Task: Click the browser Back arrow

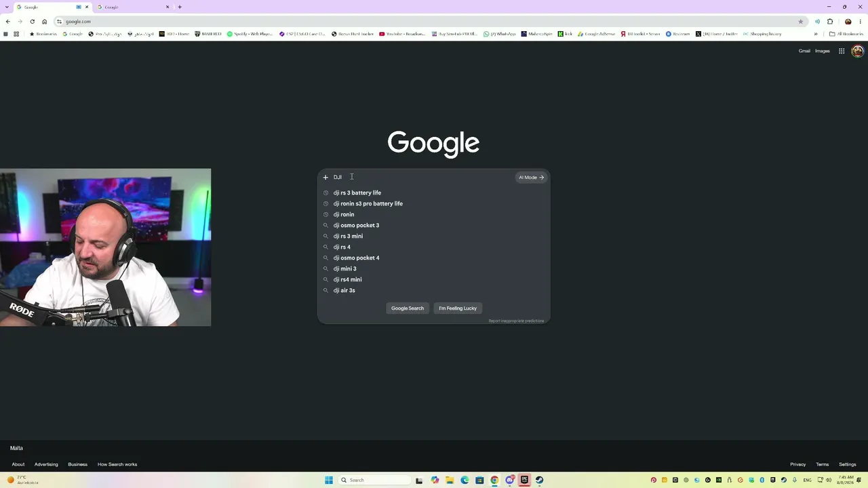Action: click(7, 22)
